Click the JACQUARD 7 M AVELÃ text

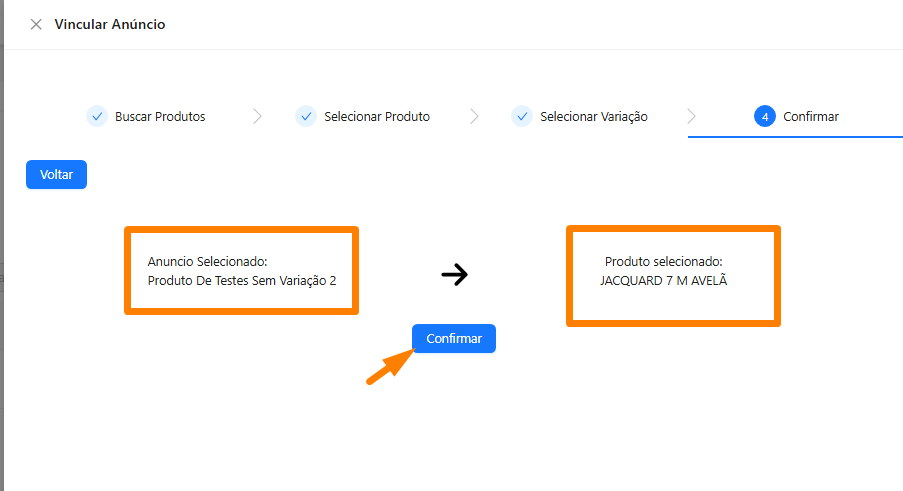click(663, 280)
